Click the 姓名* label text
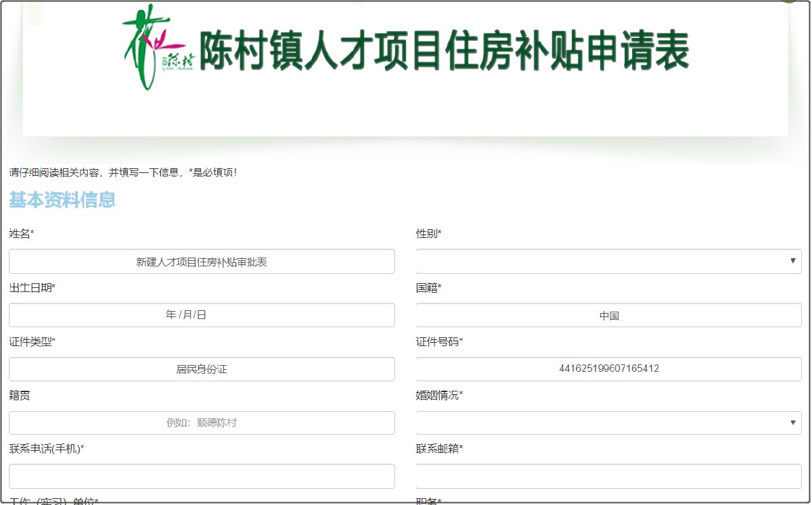 point(22,234)
